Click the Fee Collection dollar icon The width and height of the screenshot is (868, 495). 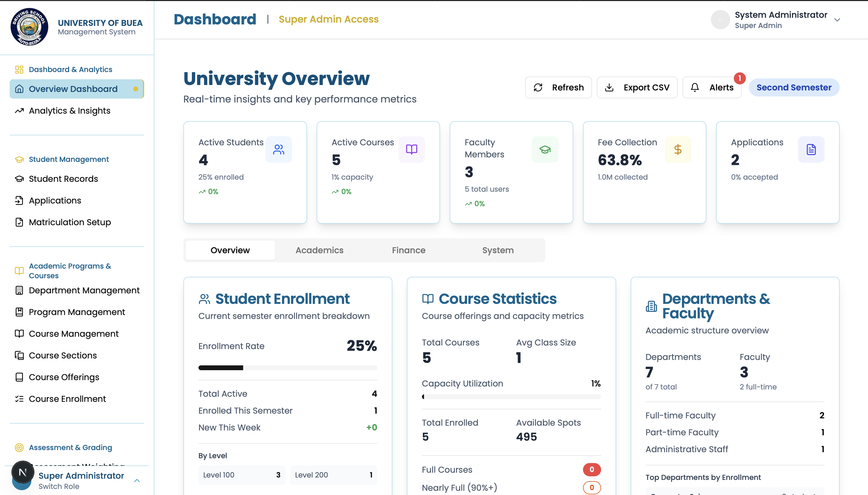tap(677, 149)
